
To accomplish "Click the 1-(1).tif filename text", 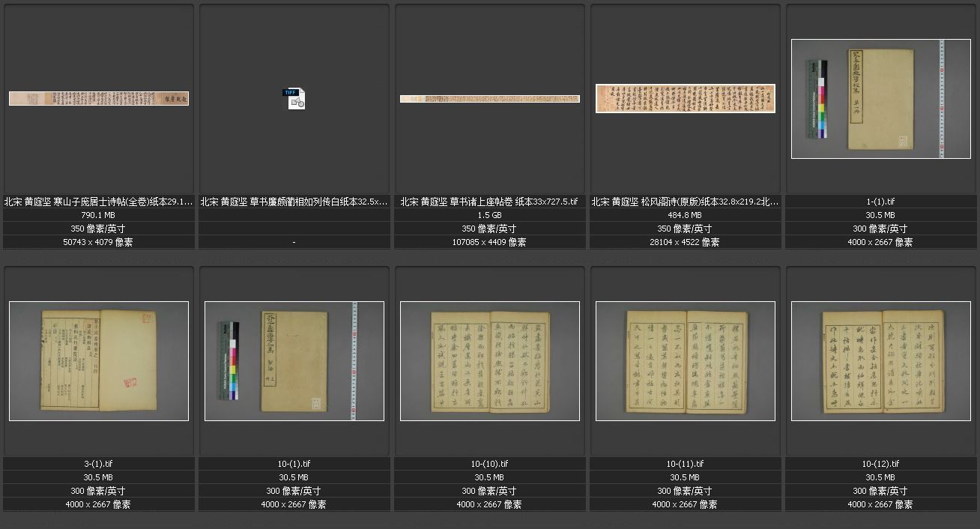I will [x=880, y=202].
